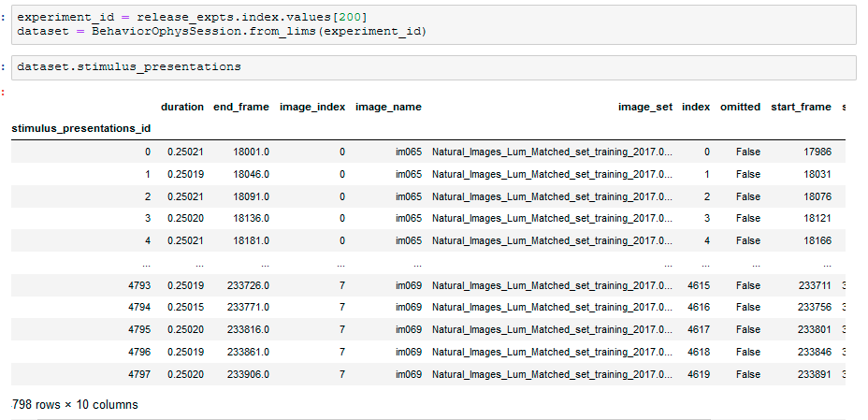Select end_frame value 233726.0
The height and width of the screenshot is (420, 868).
[248, 285]
